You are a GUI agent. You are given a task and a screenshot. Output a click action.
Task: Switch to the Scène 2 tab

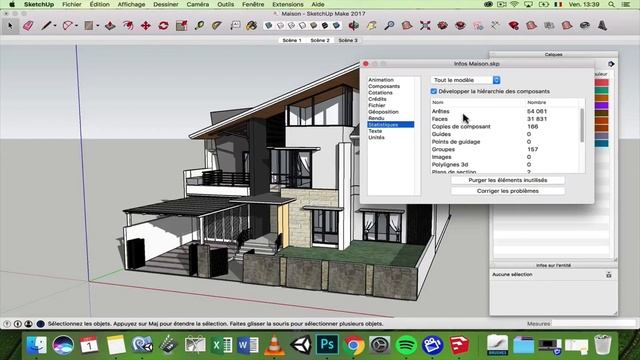click(x=320, y=40)
